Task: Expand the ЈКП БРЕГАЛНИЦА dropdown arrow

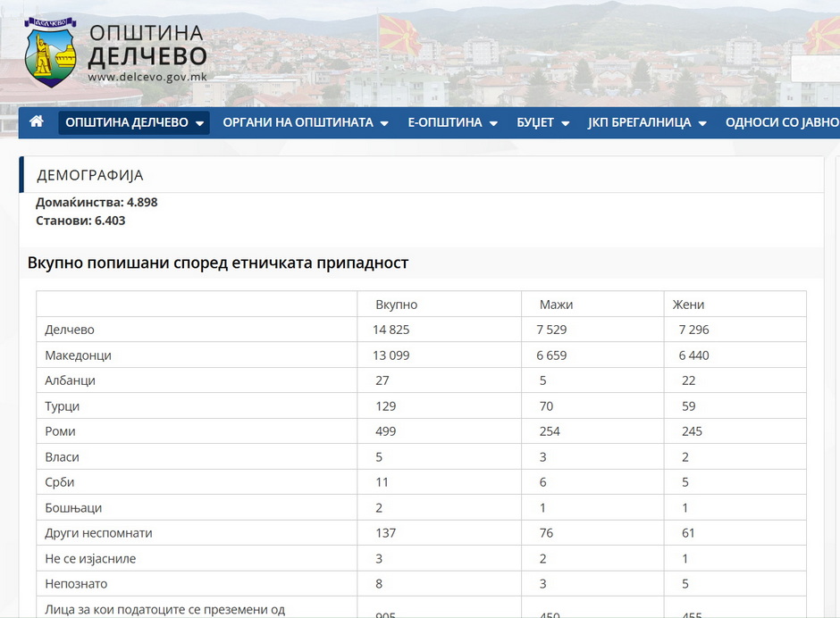Action: coord(701,123)
